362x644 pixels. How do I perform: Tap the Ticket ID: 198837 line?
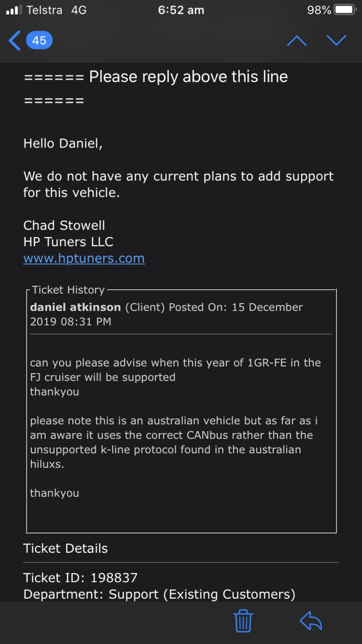click(x=81, y=578)
